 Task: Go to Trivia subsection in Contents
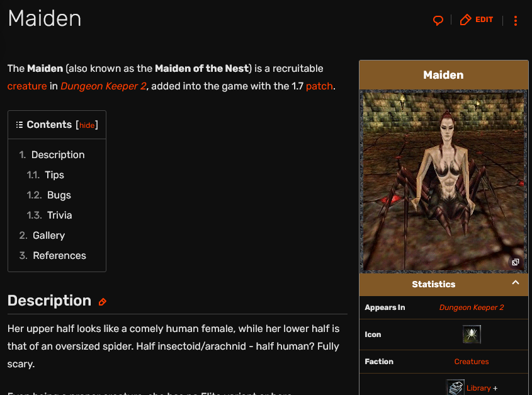[59, 215]
